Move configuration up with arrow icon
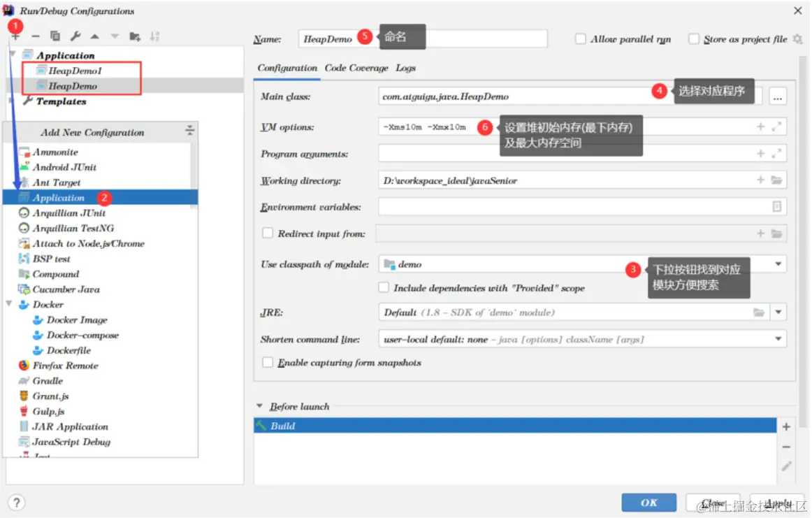The height and width of the screenshot is (518, 812). point(95,36)
